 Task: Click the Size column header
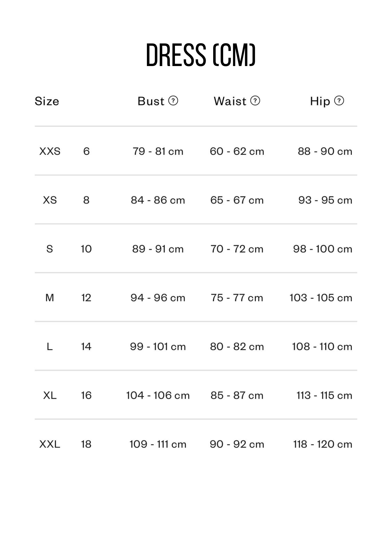tap(47, 101)
